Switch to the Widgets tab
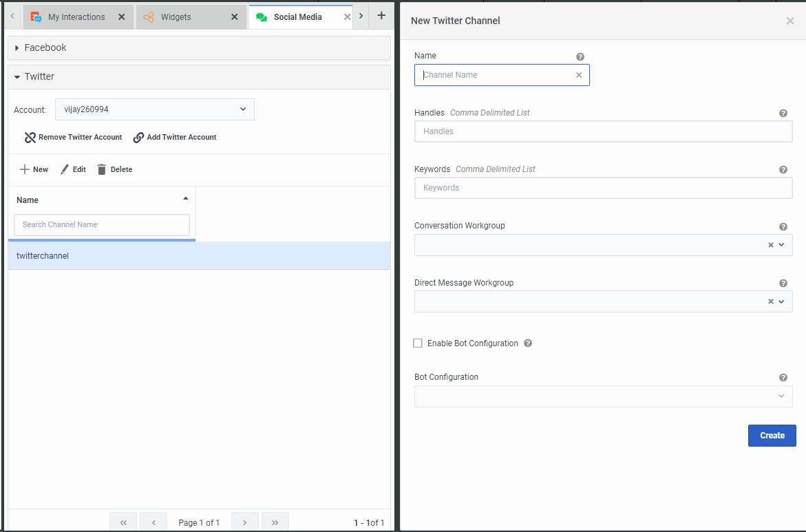 [x=176, y=17]
